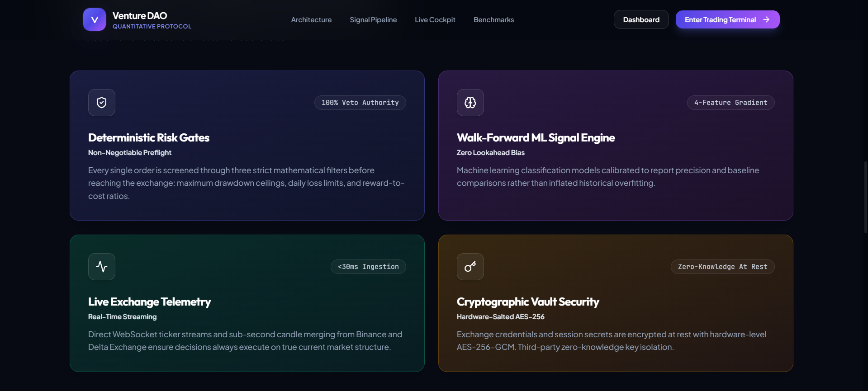Click the shield icon on Risk Gates card
Image resolution: width=868 pixels, height=391 pixels.
click(x=102, y=103)
